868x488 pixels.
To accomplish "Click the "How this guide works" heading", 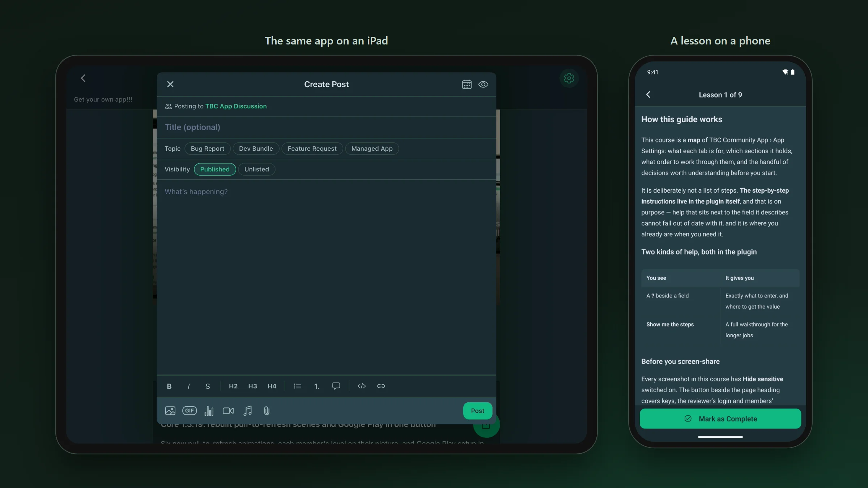I will (x=681, y=119).
